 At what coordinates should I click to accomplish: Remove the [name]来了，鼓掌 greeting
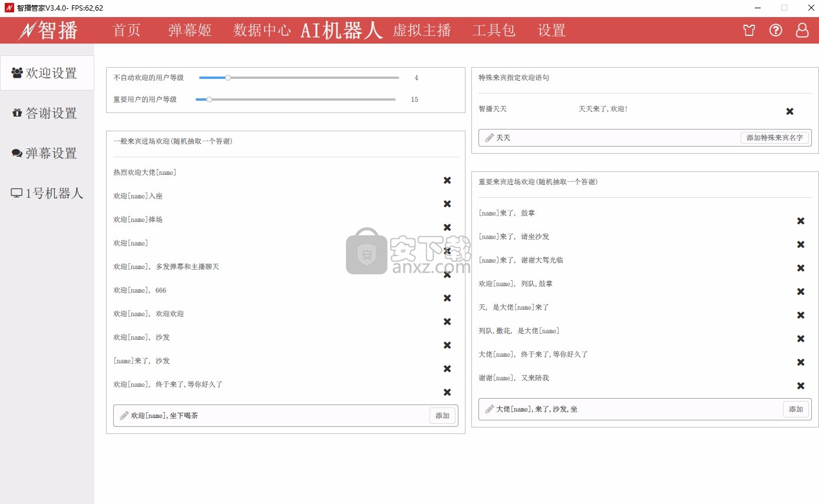click(x=801, y=221)
